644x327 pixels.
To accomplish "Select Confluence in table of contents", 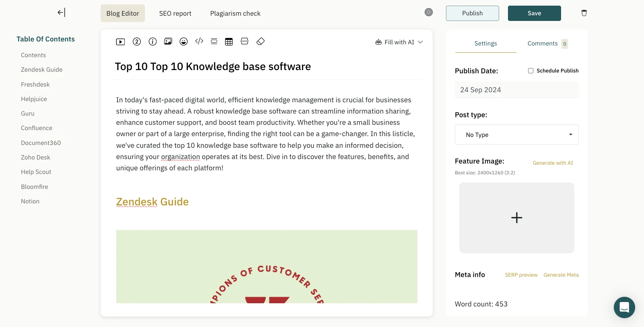I will click(x=37, y=128).
